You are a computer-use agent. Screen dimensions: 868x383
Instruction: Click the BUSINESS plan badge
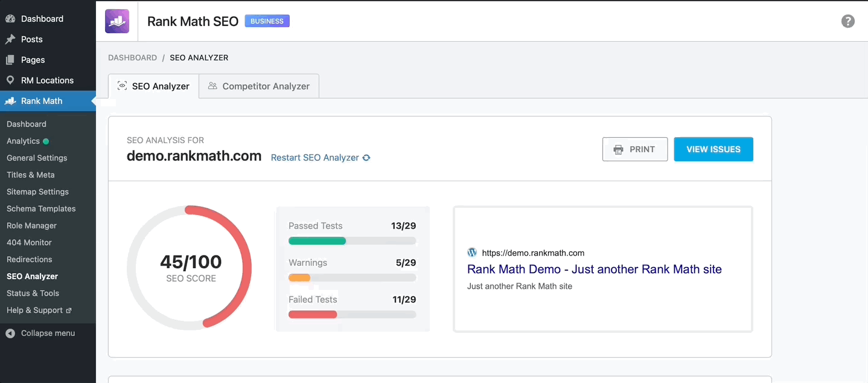267,21
